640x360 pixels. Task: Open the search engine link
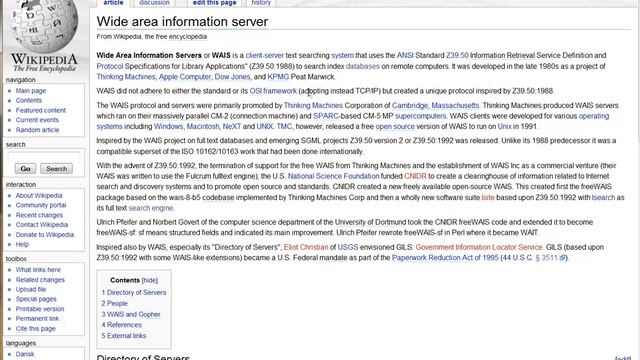click(151, 208)
